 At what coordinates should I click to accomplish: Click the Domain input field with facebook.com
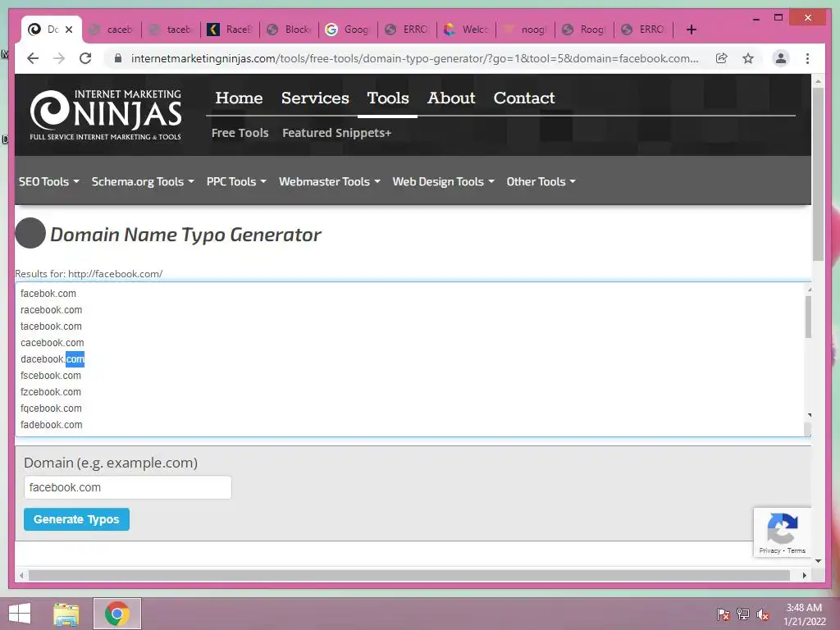coord(127,487)
